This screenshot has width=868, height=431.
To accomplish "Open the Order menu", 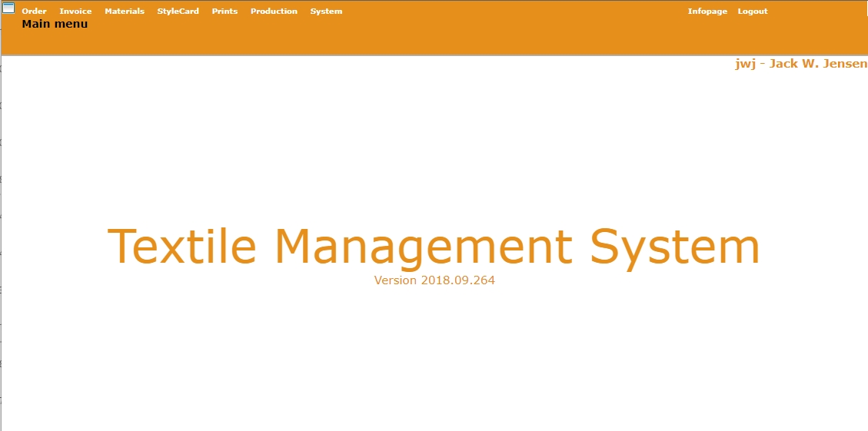I will coord(34,12).
